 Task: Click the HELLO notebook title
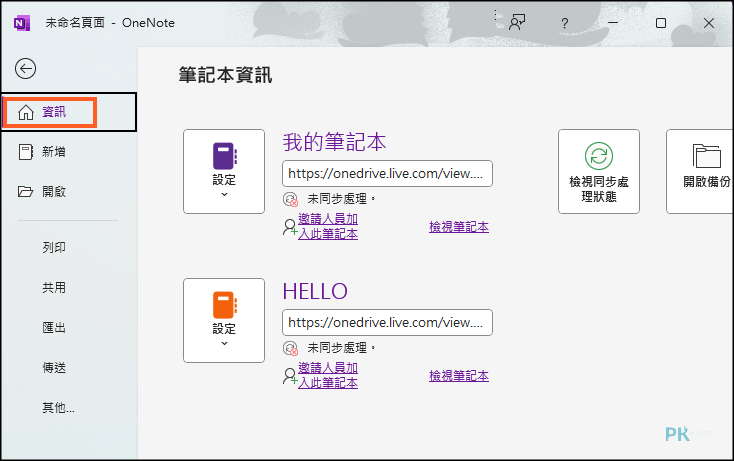(315, 291)
